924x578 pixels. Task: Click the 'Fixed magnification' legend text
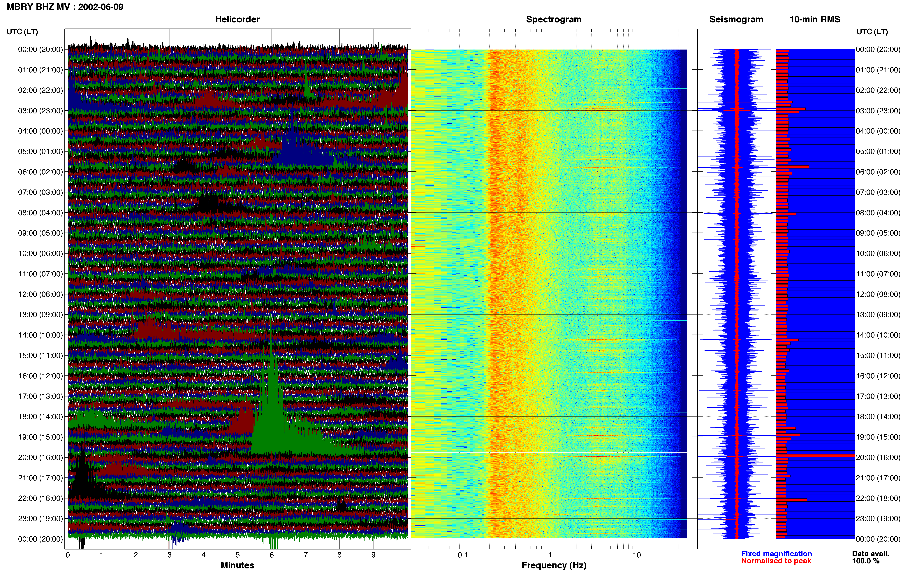tap(776, 554)
